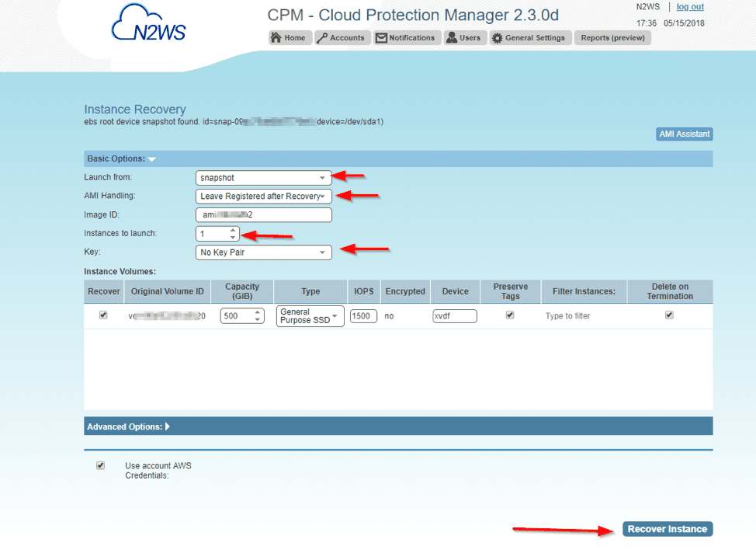This screenshot has height=550, width=756.
Task: Click the Recover Instance button
Action: [668, 529]
